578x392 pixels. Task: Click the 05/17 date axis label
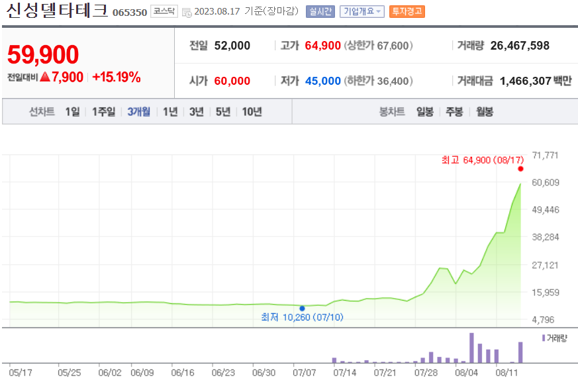pos(21,372)
